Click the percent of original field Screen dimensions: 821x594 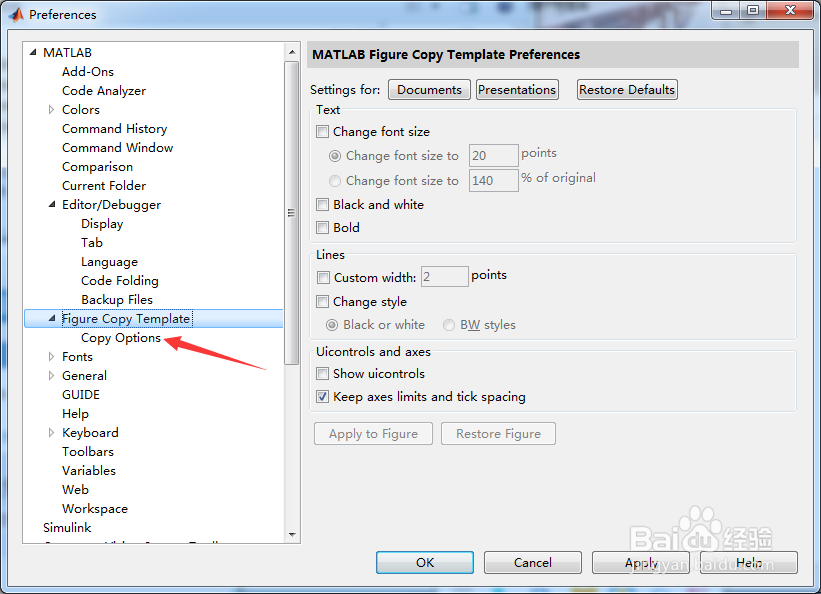coord(494,181)
